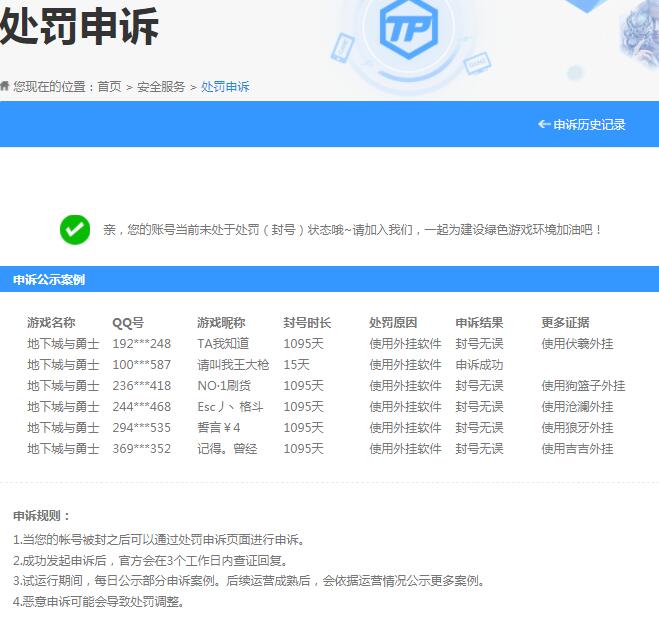Click the green checkmark status icon
Image resolution: width=659 pixels, height=619 pixels.
pyautogui.click(x=75, y=230)
